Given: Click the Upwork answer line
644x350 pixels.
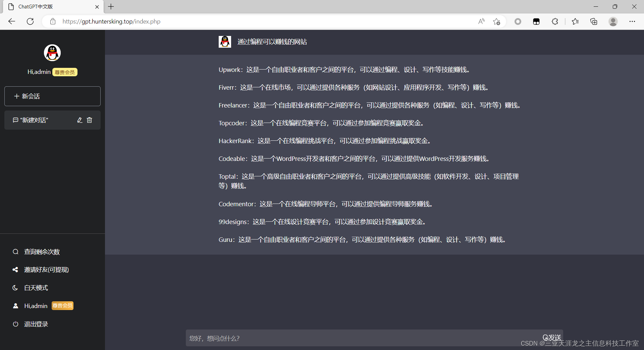Looking at the screenshot, I should (x=345, y=70).
